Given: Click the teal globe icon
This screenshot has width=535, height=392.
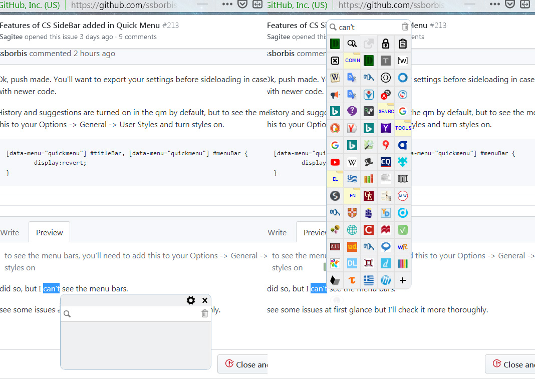Looking at the screenshot, I should [352, 230].
